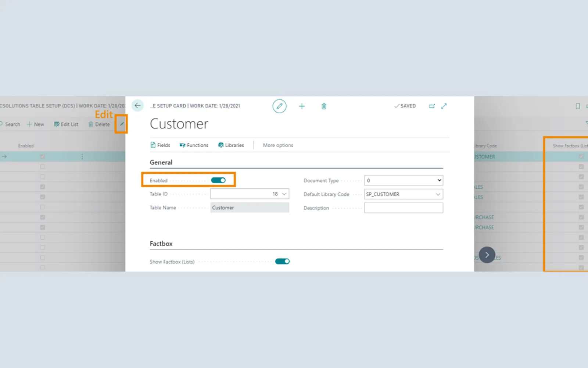Viewport: 588px width, 368px height.
Task: Click the bookmark icon in background list
Action: (578, 106)
